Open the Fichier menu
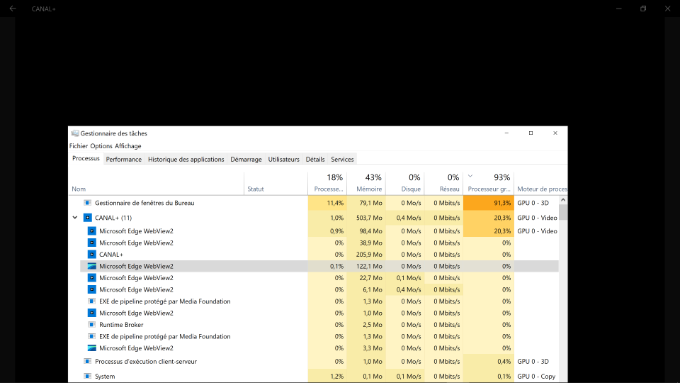Screen dimensions: 680x383 click(x=78, y=146)
